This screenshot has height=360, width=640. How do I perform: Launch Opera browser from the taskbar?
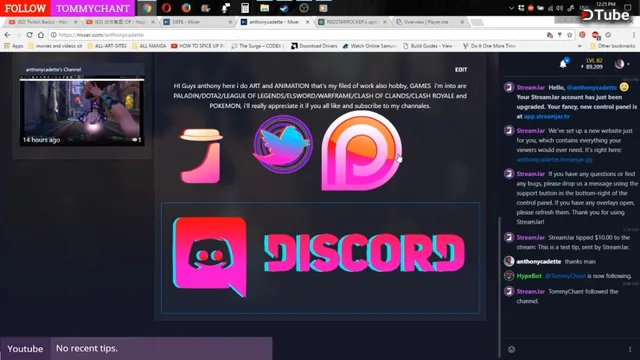point(166,8)
